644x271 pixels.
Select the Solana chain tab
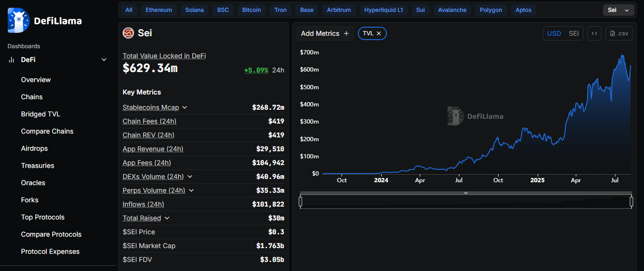pyautogui.click(x=195, y=10)
